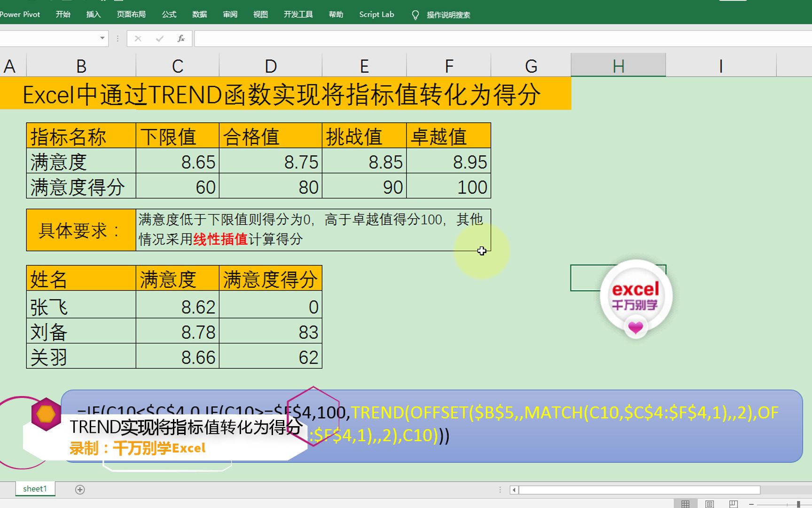Select the title cell about TREND函数
Image resolution: width=812 pixels, height=508 pixels.
click(285, 94)
